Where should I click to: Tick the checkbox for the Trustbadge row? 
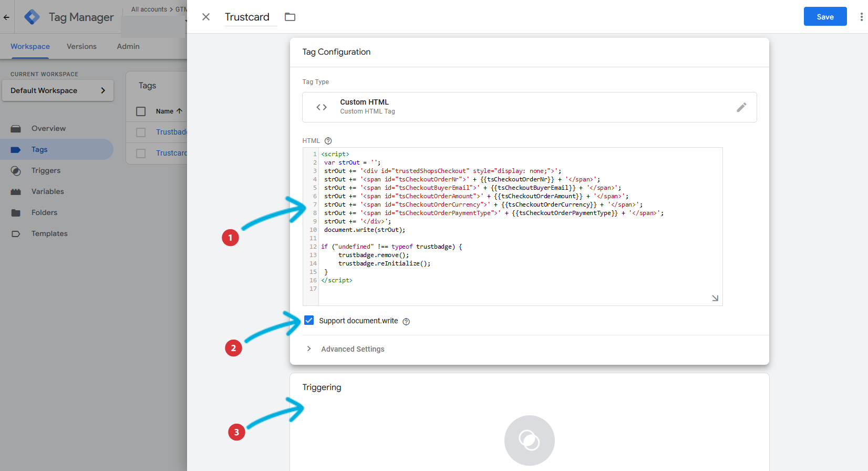pyautogui.click(x=141, y=132)
